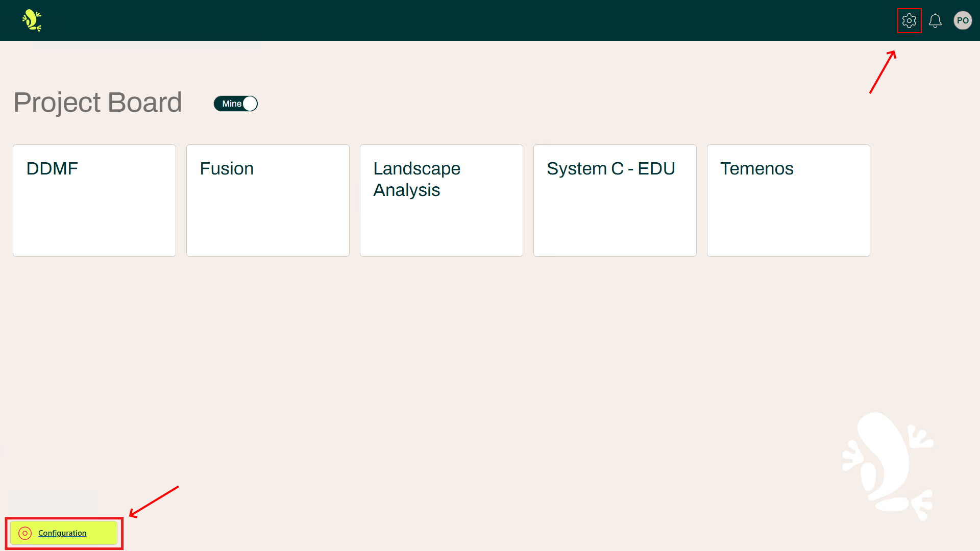Open the profile dropdown from PO badge
The image size is (980, 551).
pos(963,20)
